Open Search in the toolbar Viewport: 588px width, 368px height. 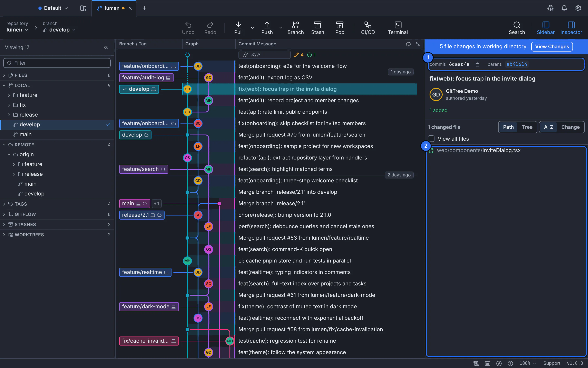(517, 28)
